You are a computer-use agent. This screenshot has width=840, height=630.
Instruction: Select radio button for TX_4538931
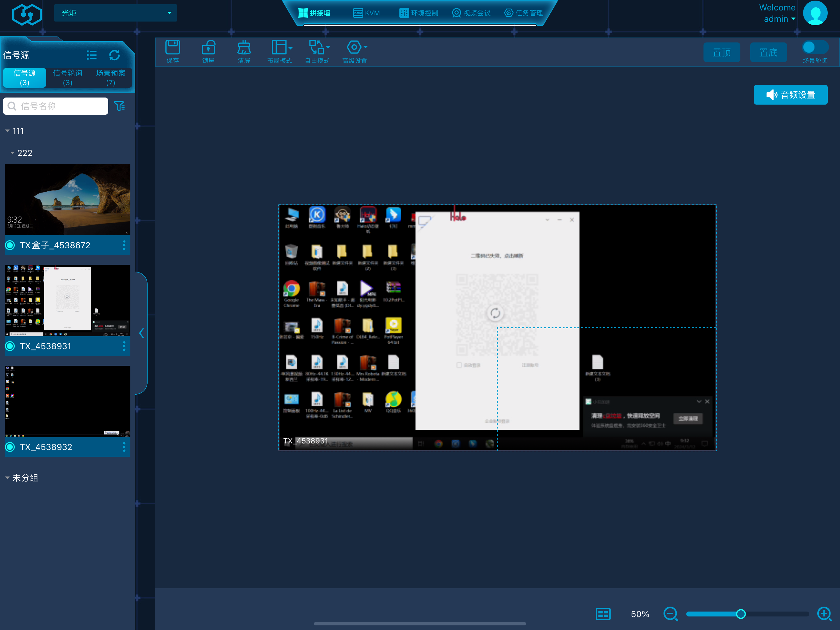point(10,346)
